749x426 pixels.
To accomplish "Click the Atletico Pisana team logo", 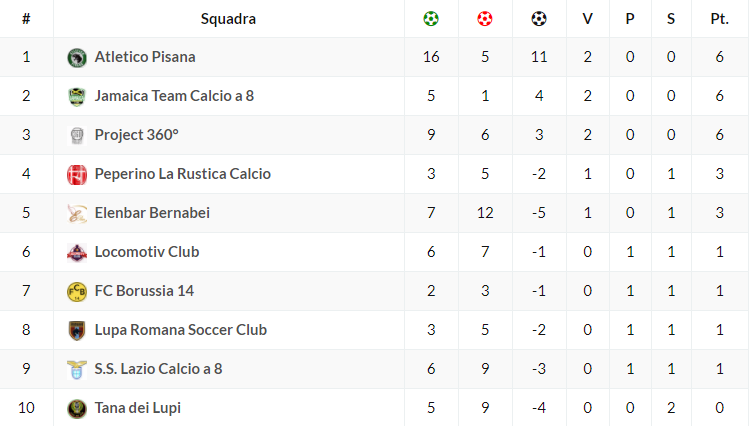I will (x=77, y=57).
